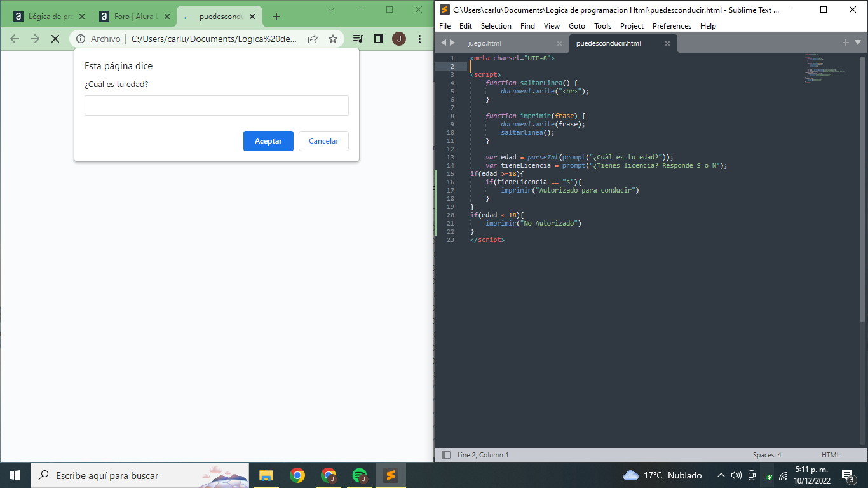Open the Selection menu
This screenshot has width=868, height=488.
pyautogui.click(x=496, y=26)
